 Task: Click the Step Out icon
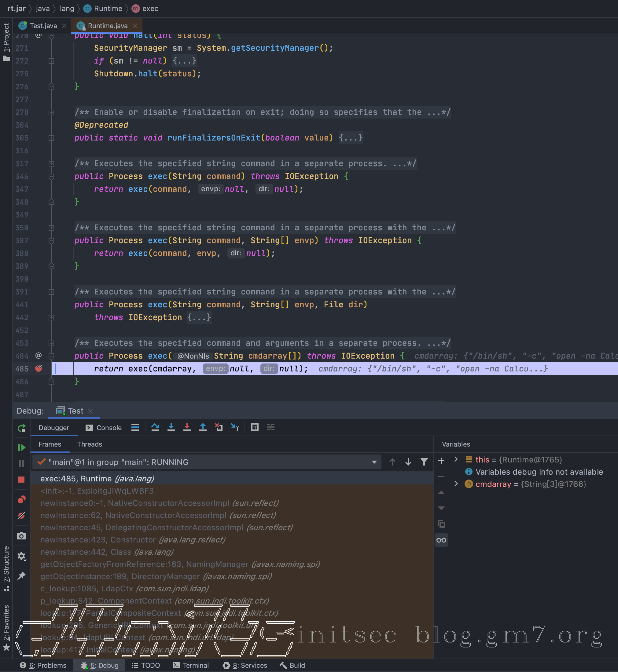(x=203, y=427)
